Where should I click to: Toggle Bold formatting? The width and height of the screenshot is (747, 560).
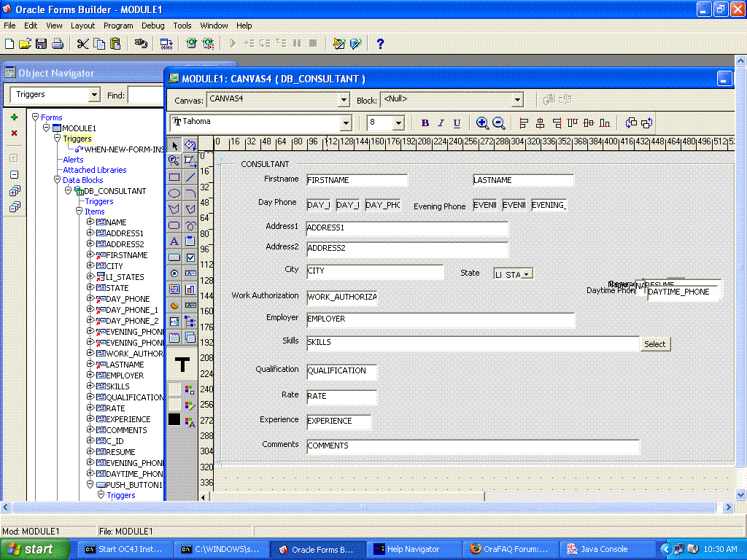click(425, 123)
